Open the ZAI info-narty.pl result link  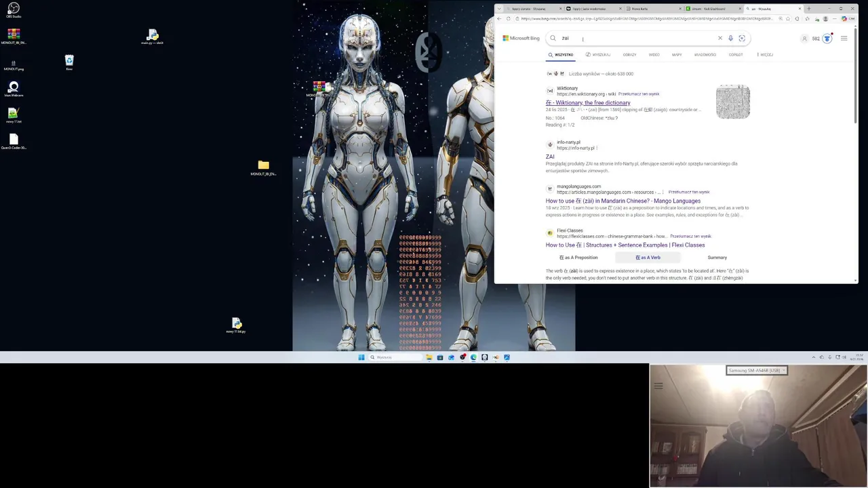550,157
